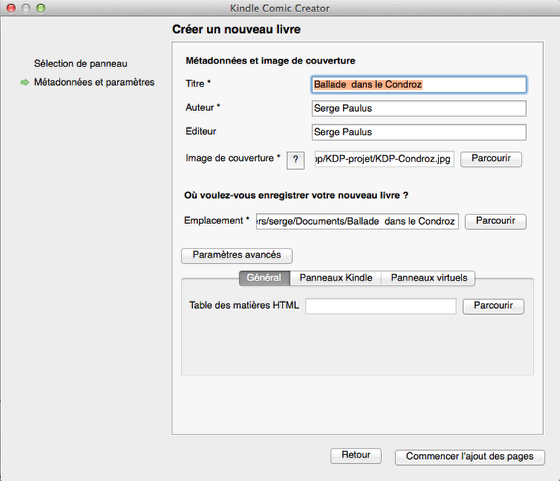The width and height of the screenshot is (560, 481).
Task: Switch to the Panneaux Kindle tab
Action: tap(336, 278)
